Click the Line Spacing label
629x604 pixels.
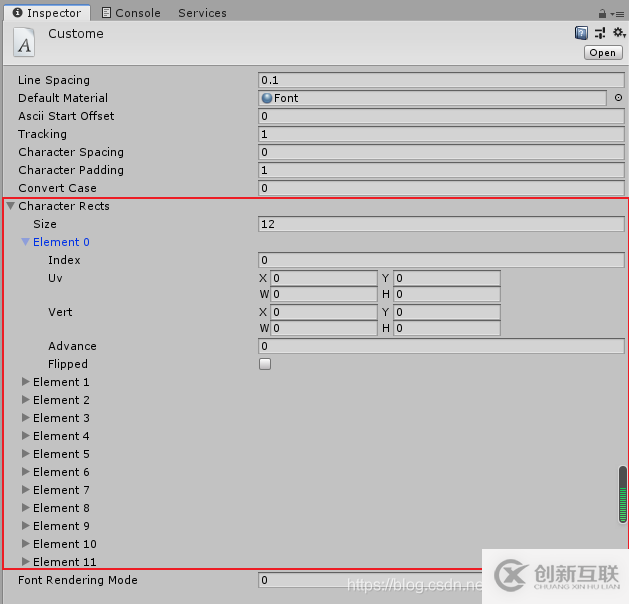54,80
